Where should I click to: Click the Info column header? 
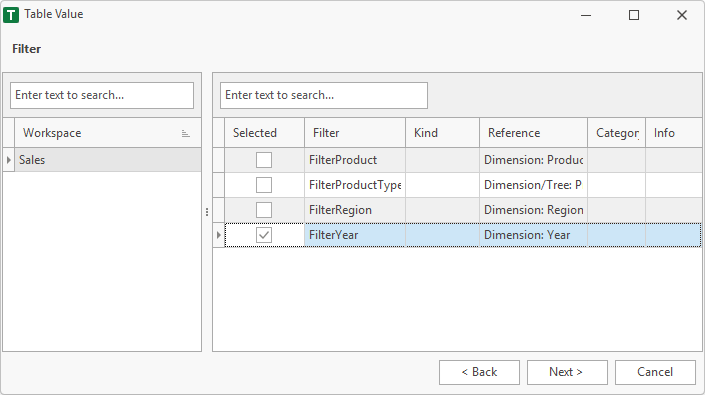[674, 133]
